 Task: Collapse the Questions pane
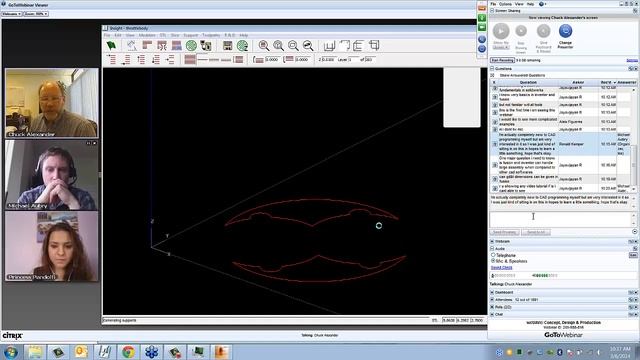pos(492,69)
